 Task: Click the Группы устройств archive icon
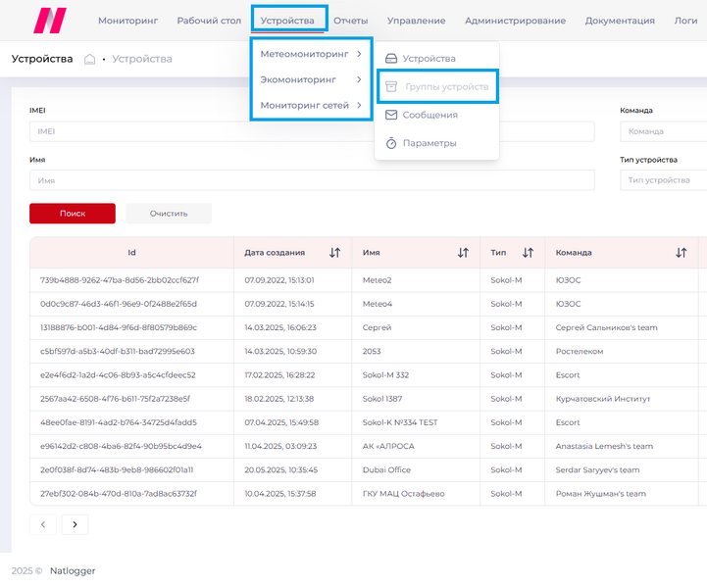(391, 86)
